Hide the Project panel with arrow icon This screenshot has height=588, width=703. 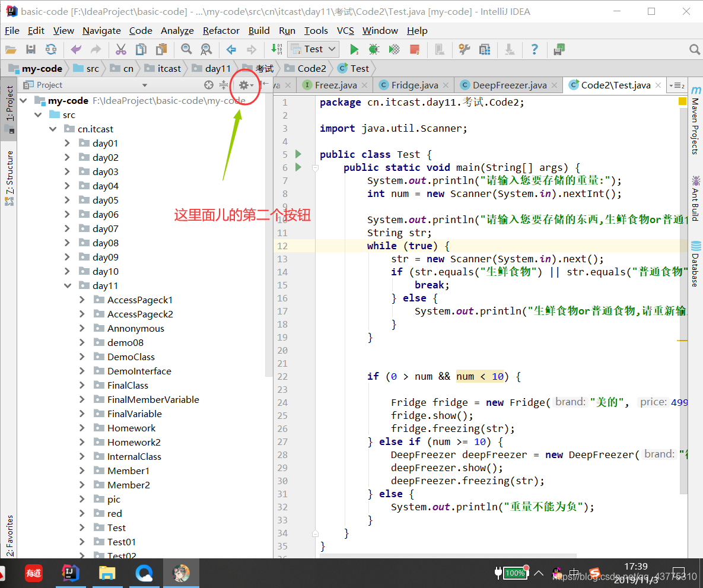pos(265,85)
